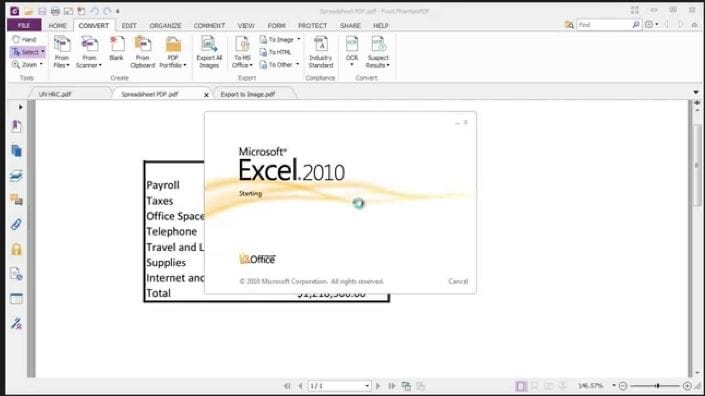This screenshot has width=705, height=396.
Task: Click the search magnifier in Find box
Action: [636, 25]
